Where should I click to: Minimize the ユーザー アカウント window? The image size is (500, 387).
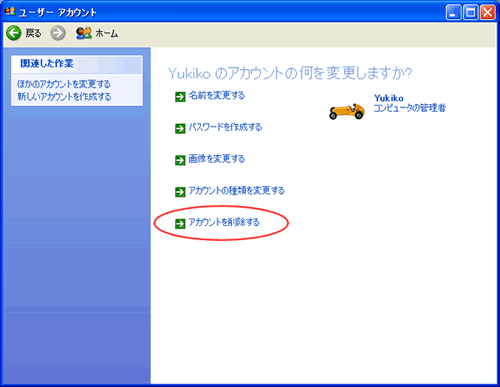[453, 13]
